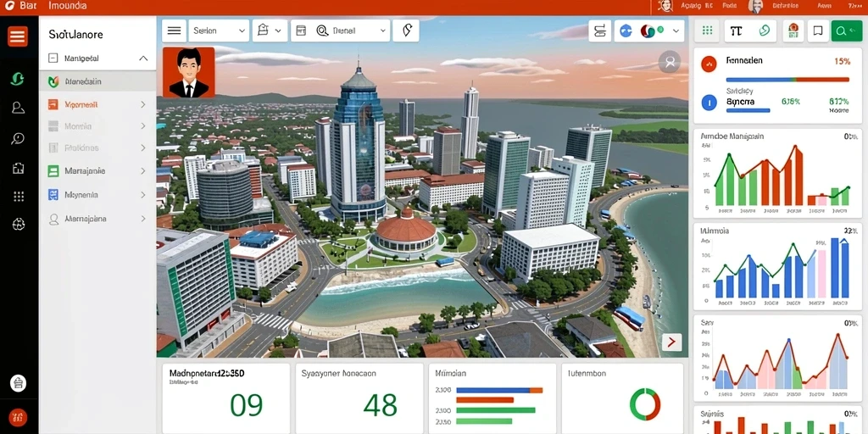Click the green search button in the right panel

(847, 31)
